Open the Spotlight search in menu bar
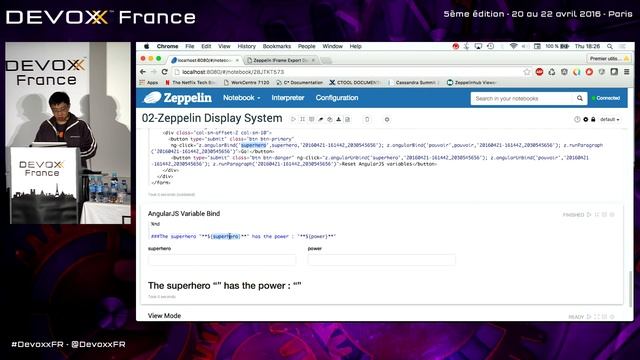 [609, 47]
